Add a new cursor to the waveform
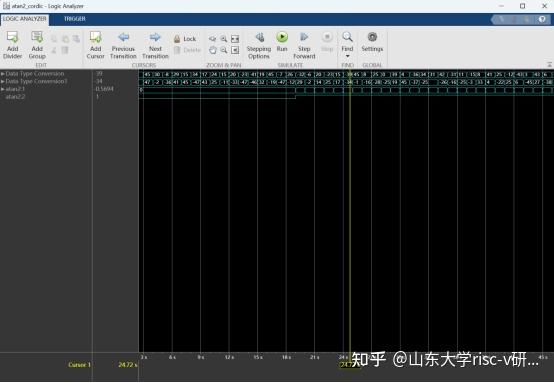 [x=95, y=45]
